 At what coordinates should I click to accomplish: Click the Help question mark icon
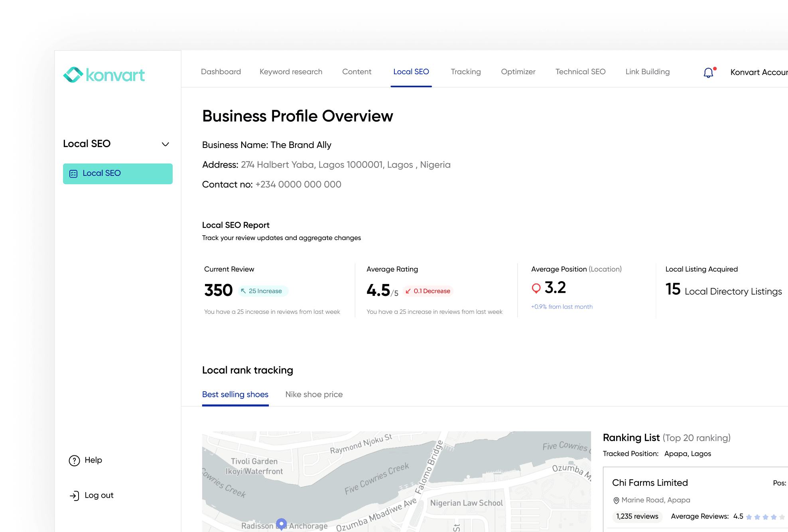tap(74, 460)
